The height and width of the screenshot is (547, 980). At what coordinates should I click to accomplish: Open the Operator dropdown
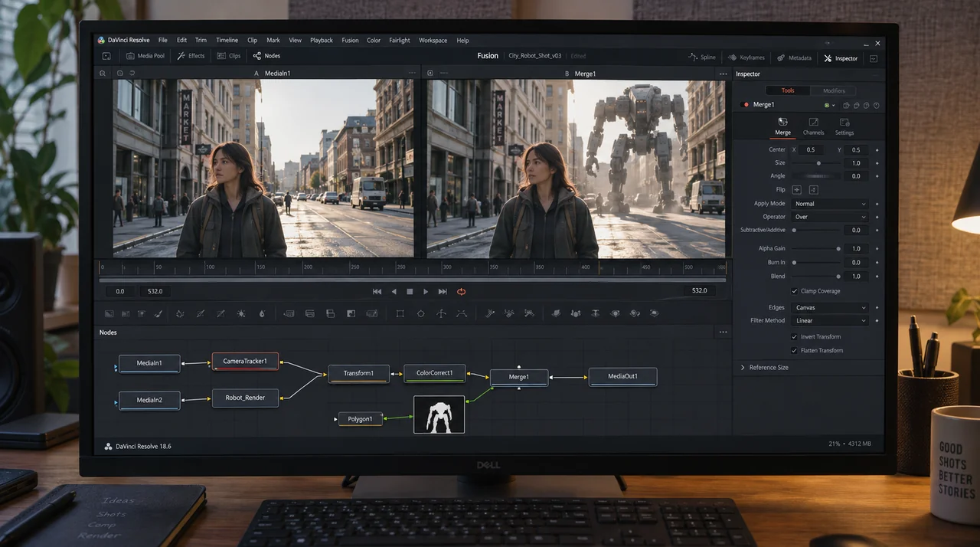point(830,217)
